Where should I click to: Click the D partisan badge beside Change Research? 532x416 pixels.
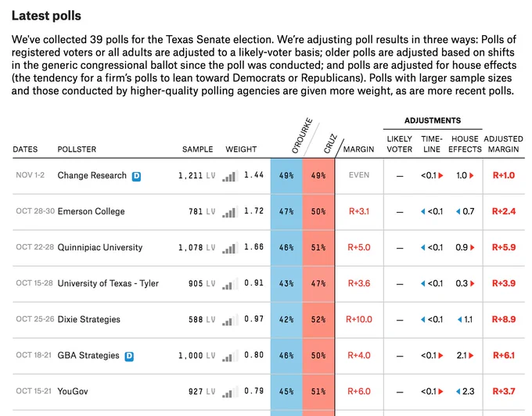136,176
